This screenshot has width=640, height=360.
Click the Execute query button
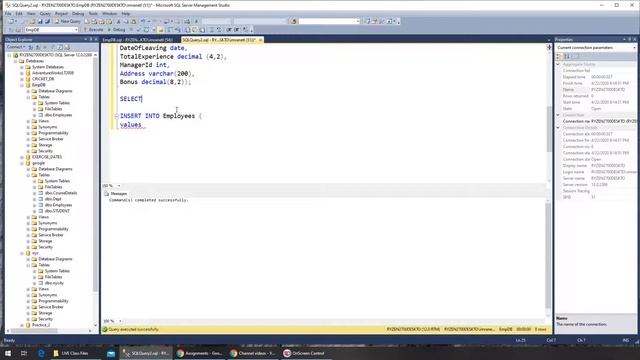click(93, 30)
